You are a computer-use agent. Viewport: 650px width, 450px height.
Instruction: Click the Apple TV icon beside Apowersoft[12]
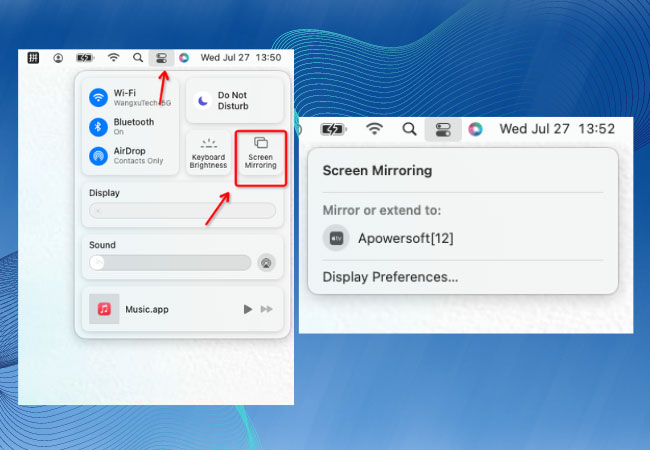[x=336, y=238]
